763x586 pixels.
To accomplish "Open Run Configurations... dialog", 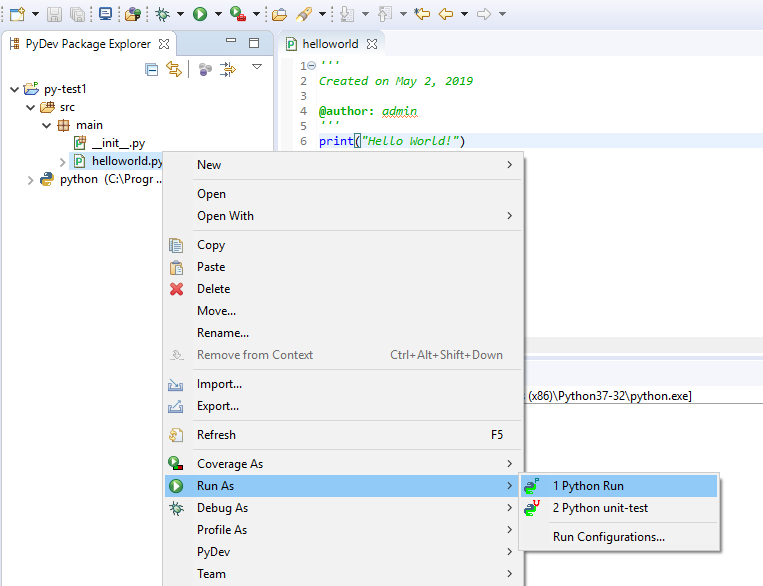I will 619,537.
